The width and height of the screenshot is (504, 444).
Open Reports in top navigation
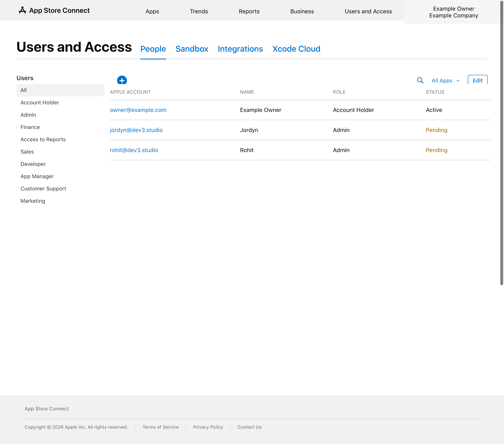[249, 11]
